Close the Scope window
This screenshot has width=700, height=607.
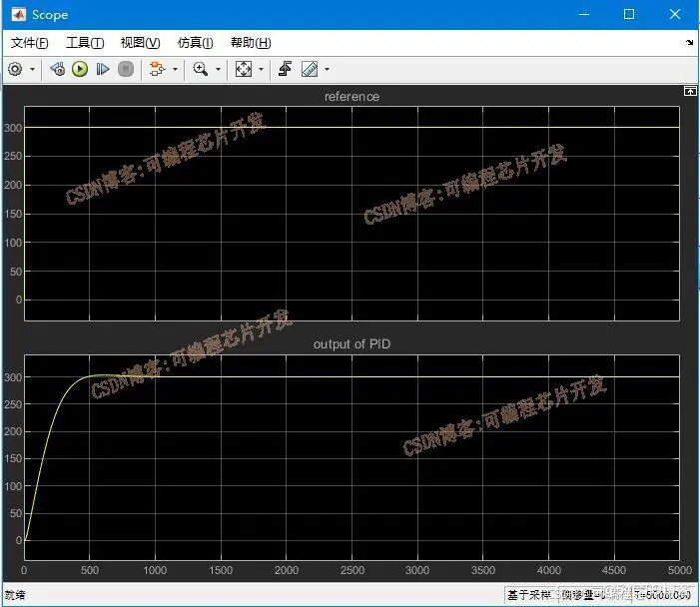[x=675, y=14]
